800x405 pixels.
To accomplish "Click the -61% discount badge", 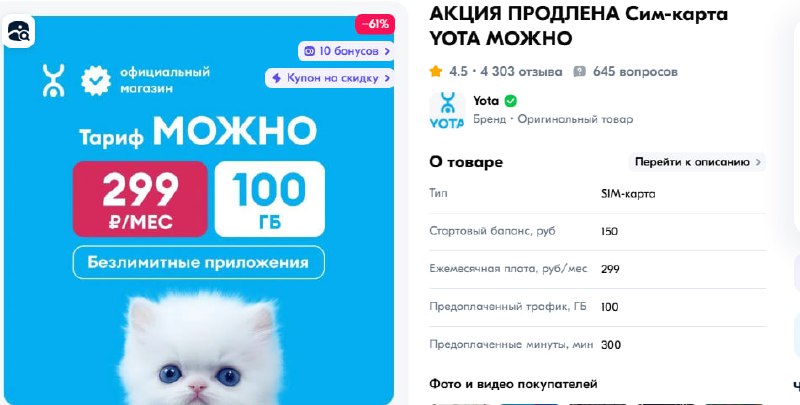I will click(375, 24).
